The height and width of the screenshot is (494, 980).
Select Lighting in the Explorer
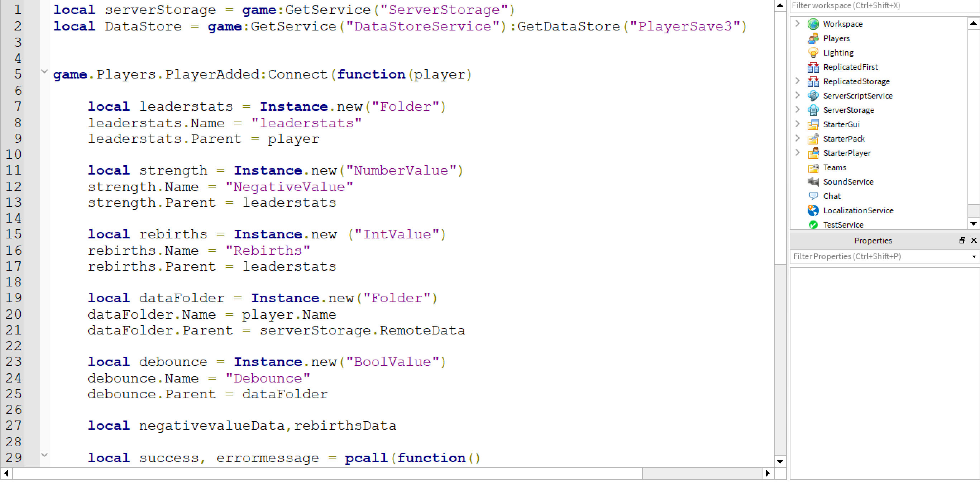coord(838,53)
